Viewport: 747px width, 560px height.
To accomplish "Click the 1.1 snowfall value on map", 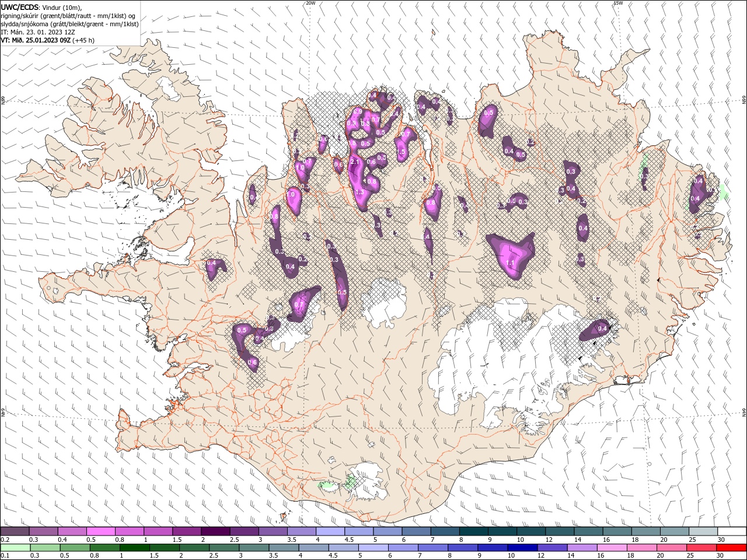I will (511, 263).
